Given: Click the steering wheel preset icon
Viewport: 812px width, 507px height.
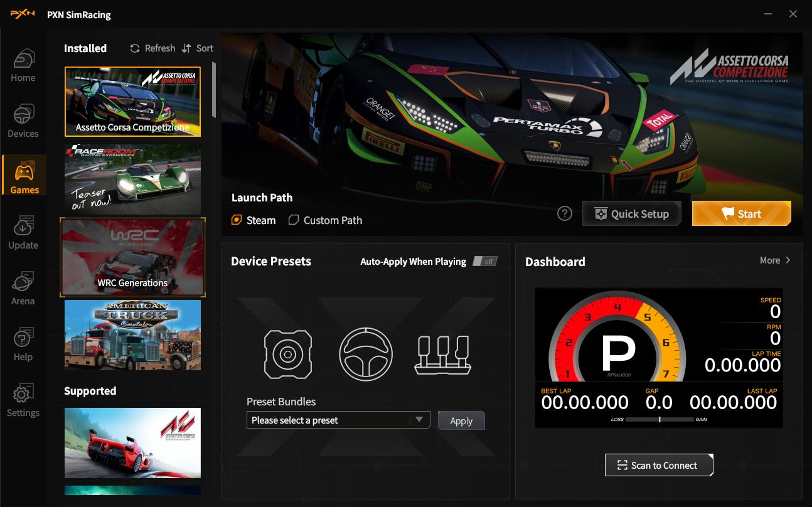Looking at the screenshot, I should click(x=366, y=355).
